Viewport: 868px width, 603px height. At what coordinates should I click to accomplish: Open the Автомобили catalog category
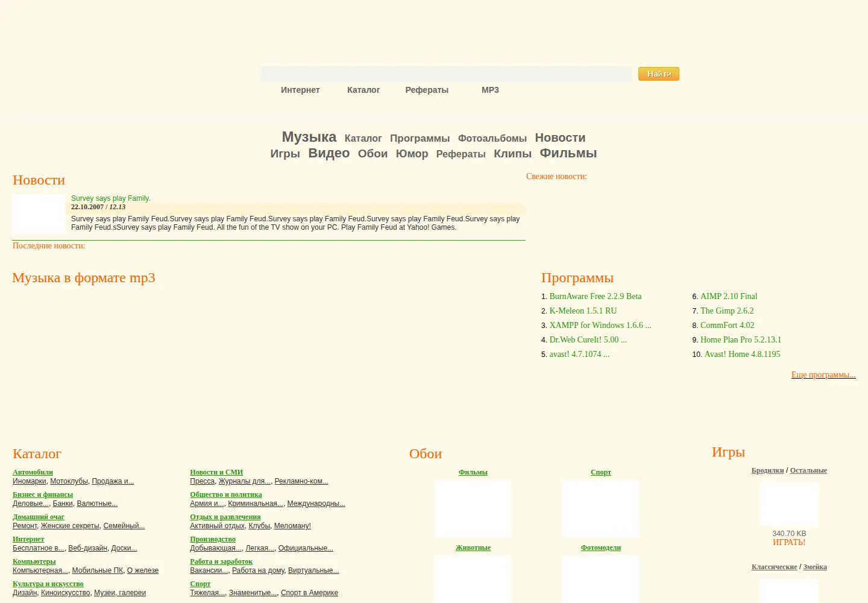click(x=33, y=472)
